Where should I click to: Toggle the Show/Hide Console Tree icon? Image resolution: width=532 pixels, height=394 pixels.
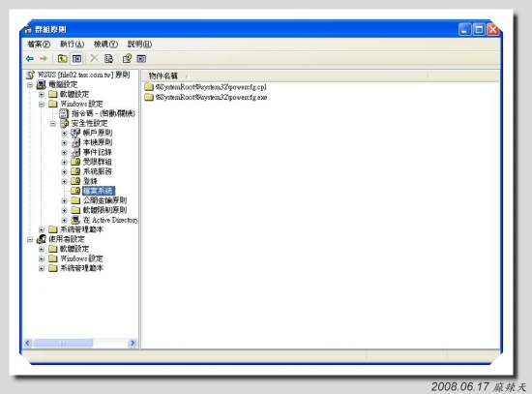coord(77,59)
